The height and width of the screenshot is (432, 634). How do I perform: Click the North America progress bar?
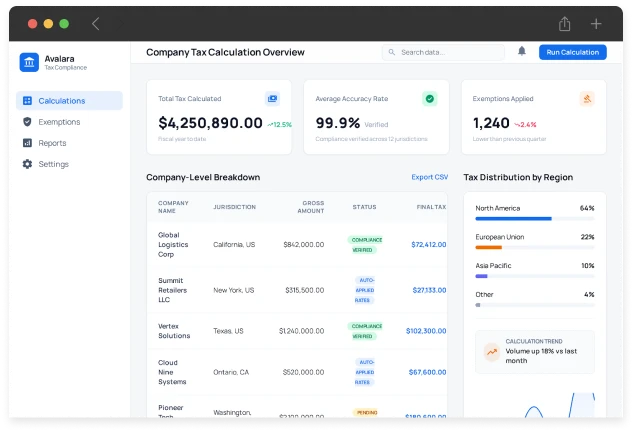[535, 219]
